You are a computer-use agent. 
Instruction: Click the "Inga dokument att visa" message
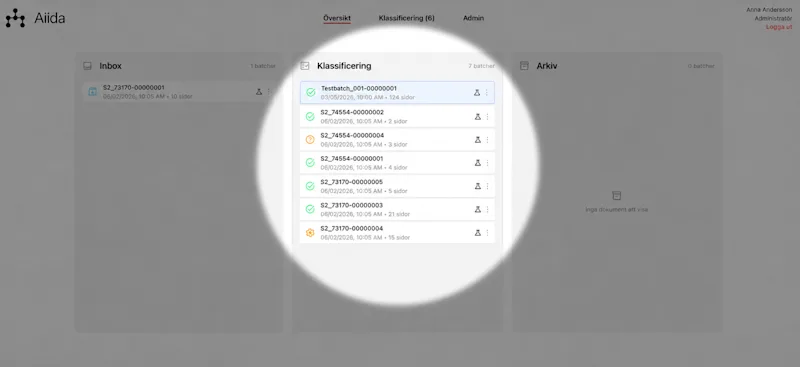coord(617,209)
